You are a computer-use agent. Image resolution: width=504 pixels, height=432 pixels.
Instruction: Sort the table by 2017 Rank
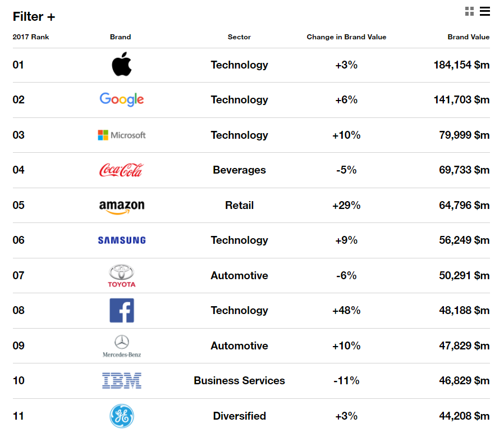click(x=31, y=37)
